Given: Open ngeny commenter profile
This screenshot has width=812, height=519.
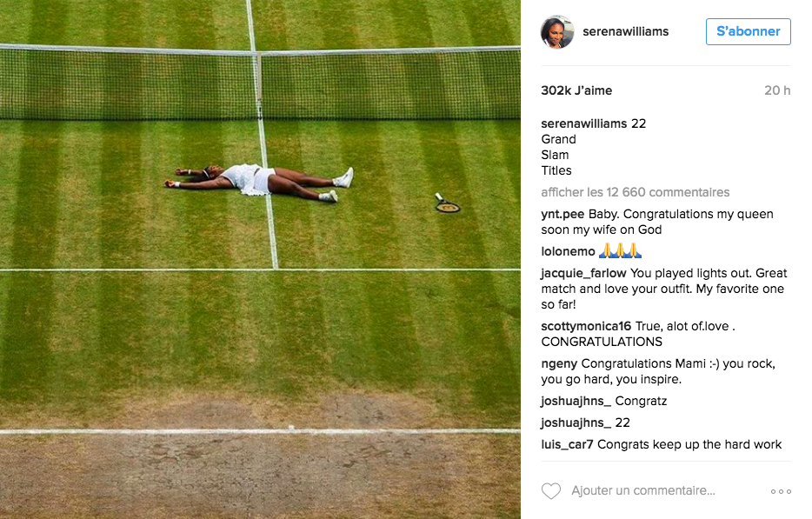Looking at the screenshot, I should 559,364.
